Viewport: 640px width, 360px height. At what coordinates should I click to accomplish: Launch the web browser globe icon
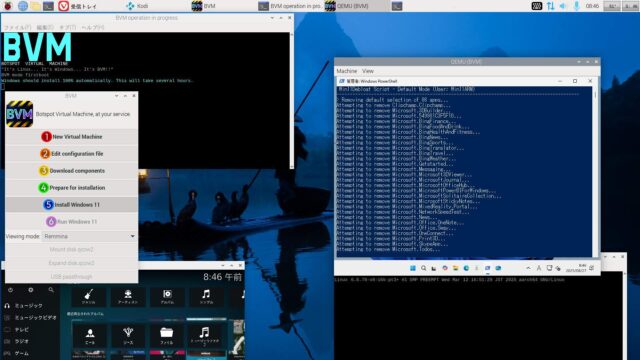tap(22, 6)
